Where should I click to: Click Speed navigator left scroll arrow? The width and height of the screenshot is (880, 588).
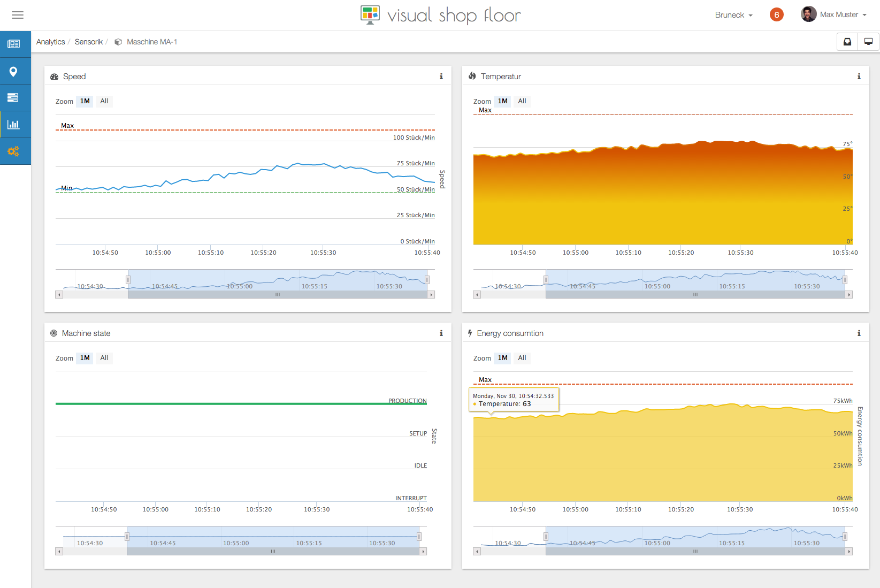59,295
